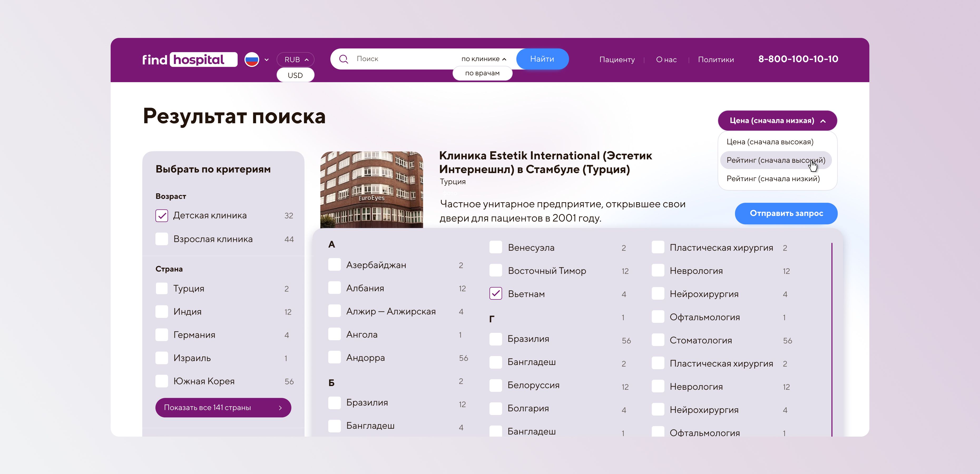Open the О нас nav link
Viewport: 980px width, 474px height.
666,60
